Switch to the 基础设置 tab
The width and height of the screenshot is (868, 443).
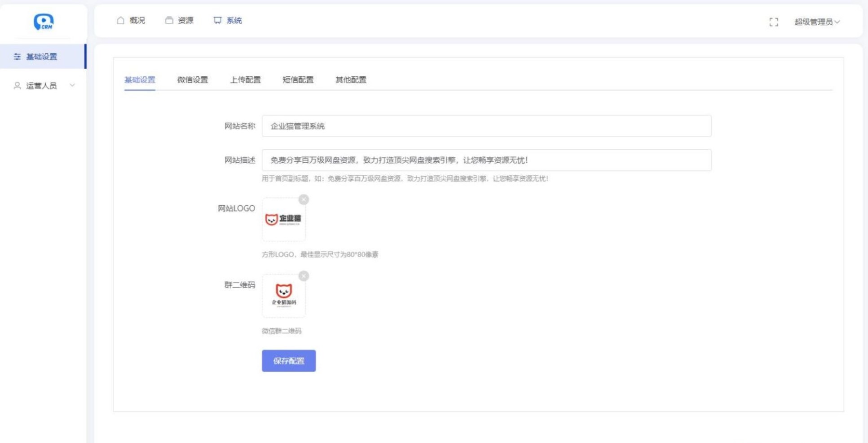pos(140,80)
